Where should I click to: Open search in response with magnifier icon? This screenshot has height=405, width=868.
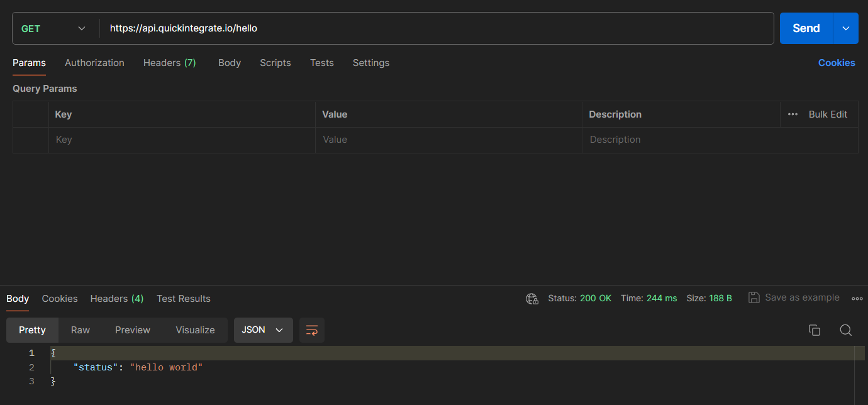(846, 330)
